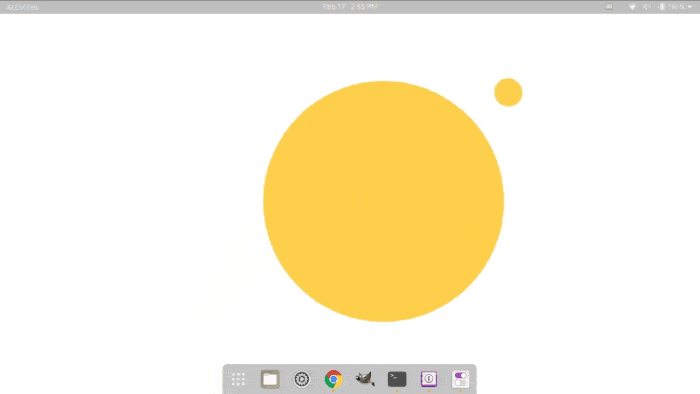
Task: Click the large yellow circle on desktop
Action: pyautogui.click(x=383, y=201)
